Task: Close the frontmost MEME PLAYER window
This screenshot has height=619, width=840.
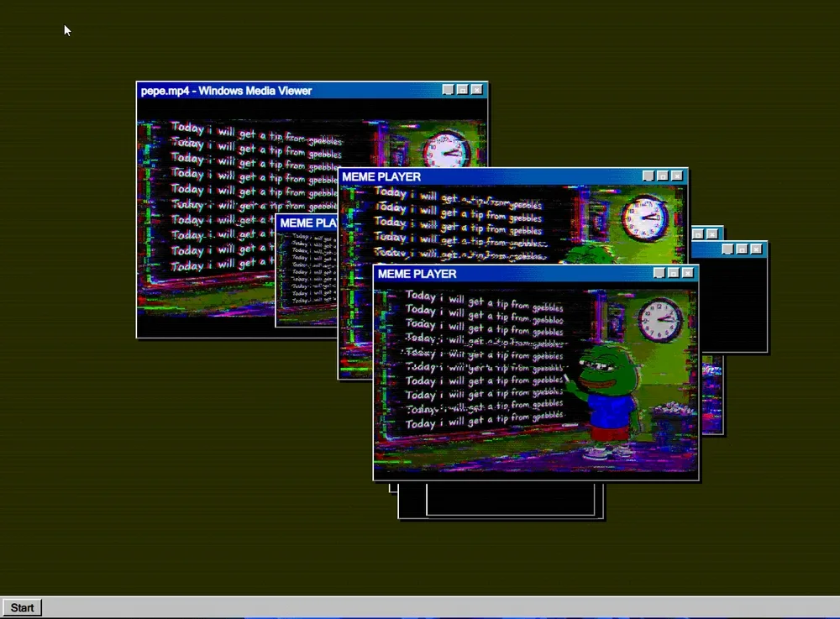Action: pos(688,273)
